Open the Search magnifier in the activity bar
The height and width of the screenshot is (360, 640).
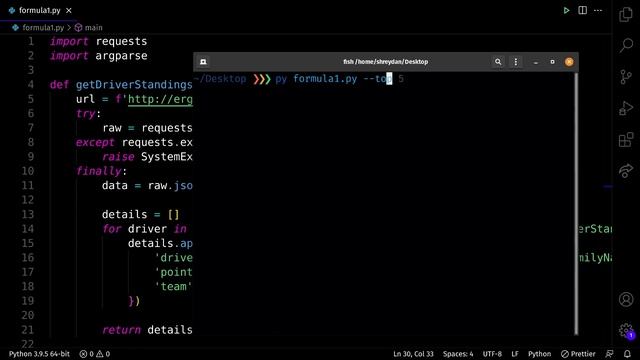[626, 45]
